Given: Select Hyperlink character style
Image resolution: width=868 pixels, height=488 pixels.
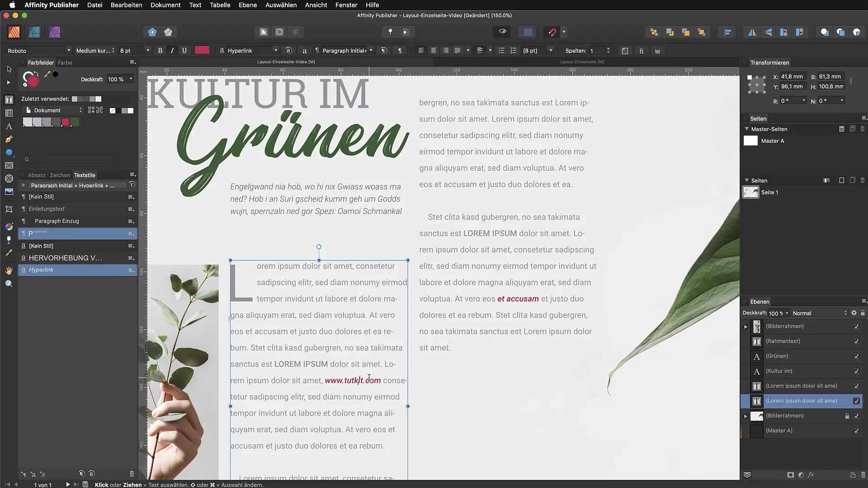Looking at the screenshot, I should pyautogui.click(x=77, y=270).
